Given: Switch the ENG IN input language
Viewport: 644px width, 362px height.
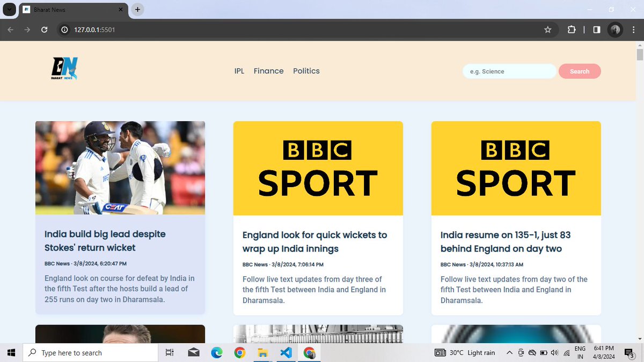Looking at the screenshot, I should coord(581,352).
